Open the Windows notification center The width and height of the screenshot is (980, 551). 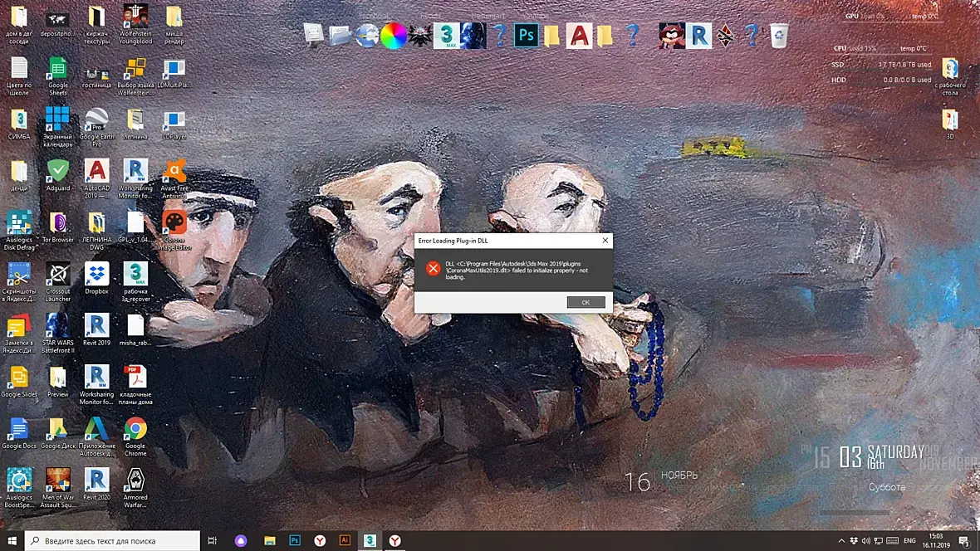pyautogui.click(x=964, y=541)
